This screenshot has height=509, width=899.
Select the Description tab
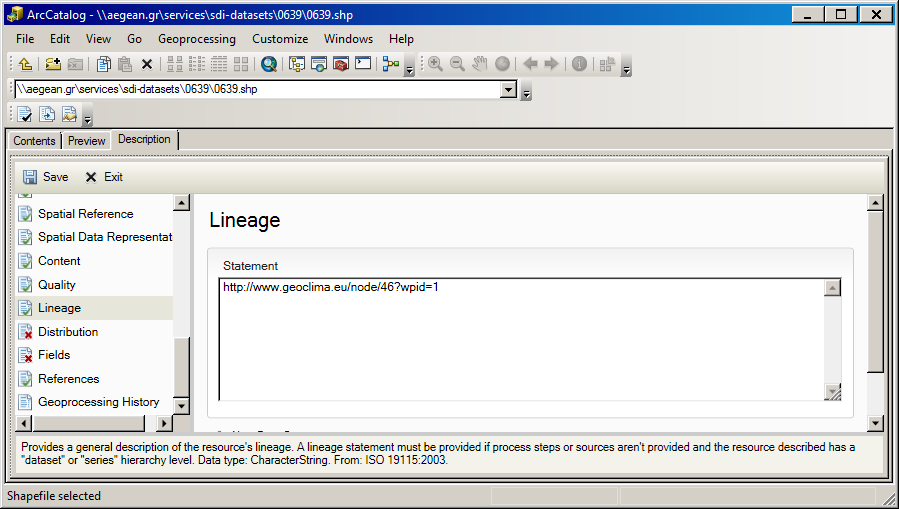(144, 139)
